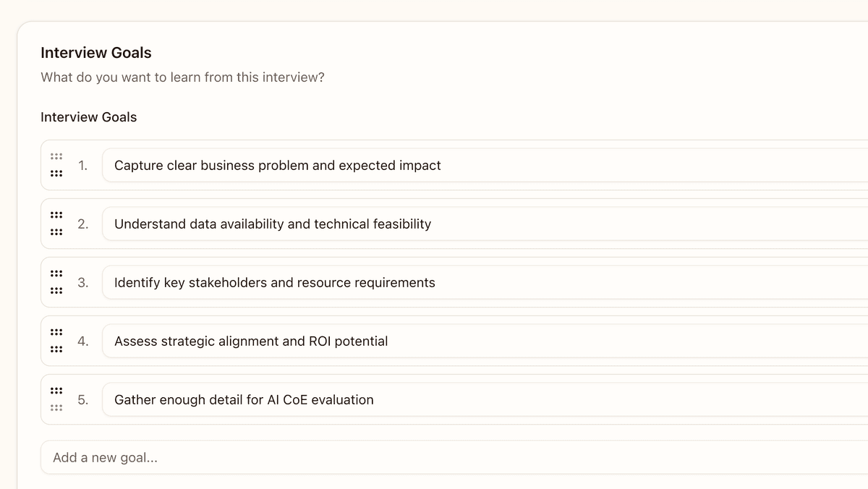Viewport: 868px width, 489px height.
Task: Click the upper grip dots next to goal 3
Action: [56, 272]
